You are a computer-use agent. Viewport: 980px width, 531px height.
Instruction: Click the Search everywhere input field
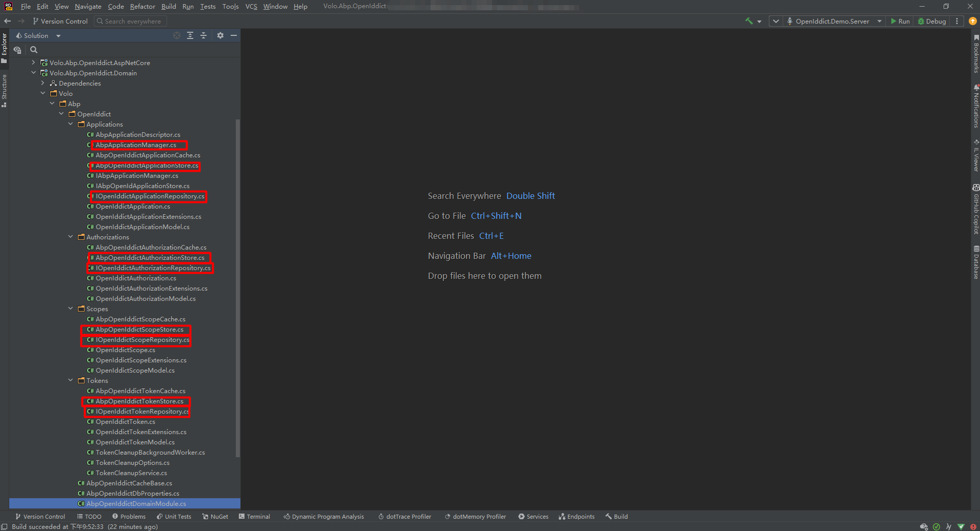point(133,21)
